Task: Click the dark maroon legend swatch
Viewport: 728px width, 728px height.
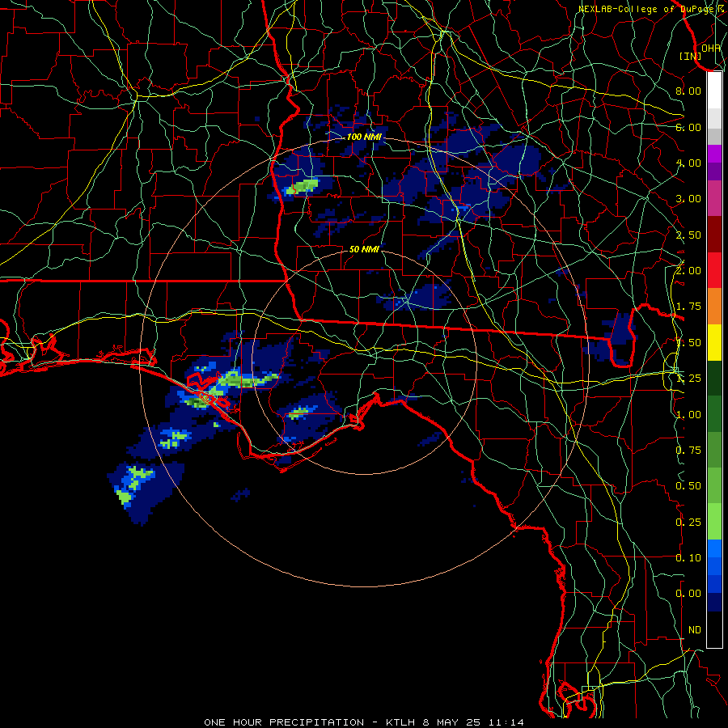Action: (x=714, y=235)
